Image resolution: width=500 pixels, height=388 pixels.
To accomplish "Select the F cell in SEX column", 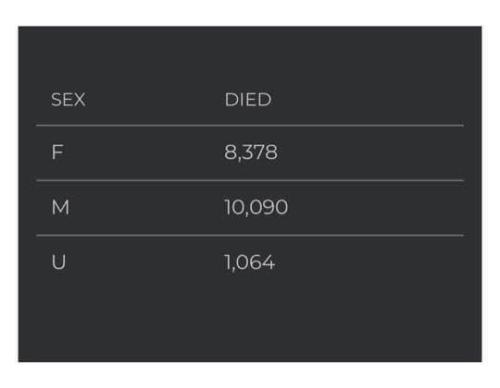I will click(x=57, y=152).
